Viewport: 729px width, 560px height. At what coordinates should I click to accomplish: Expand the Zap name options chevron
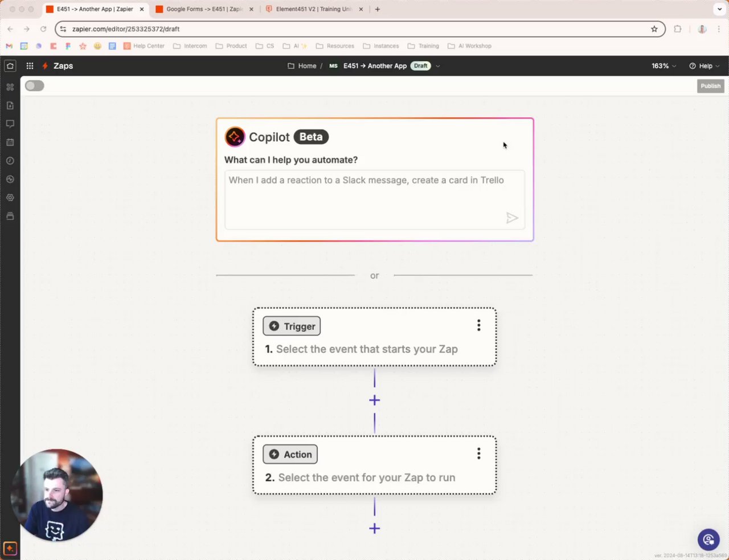[438, 66]
